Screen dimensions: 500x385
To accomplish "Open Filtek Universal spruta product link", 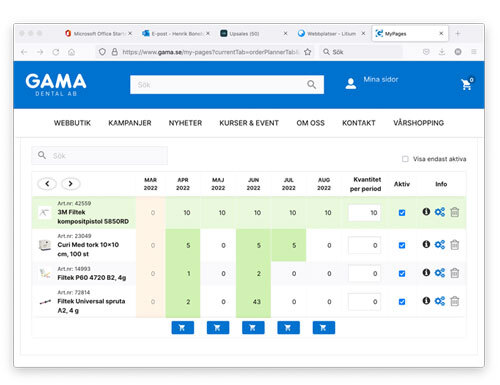I will [91, 306].
